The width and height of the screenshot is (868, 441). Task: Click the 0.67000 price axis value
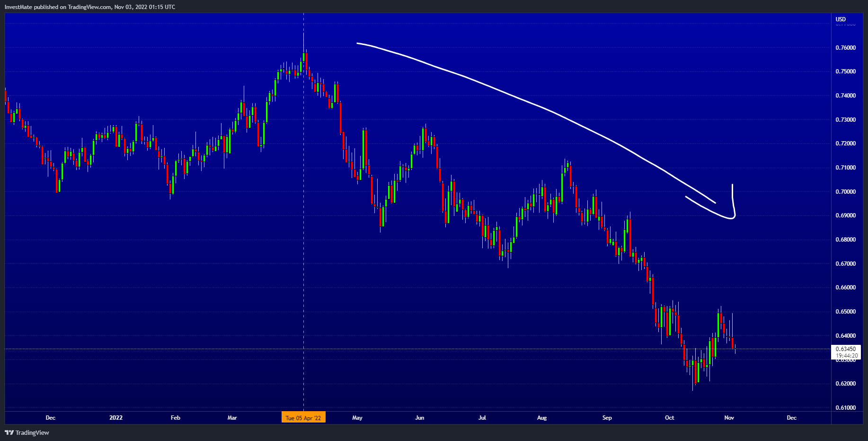tap(846, 264)
